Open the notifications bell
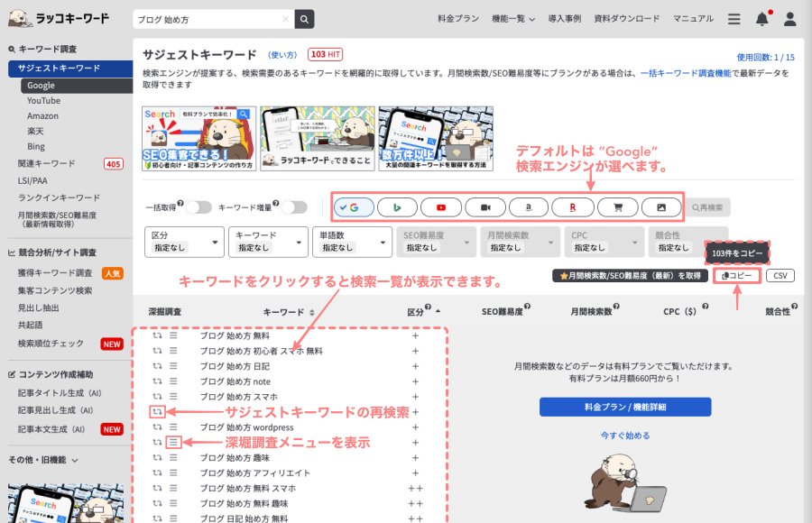The height and width of the screenshot is (523, 812). (761, 19)
